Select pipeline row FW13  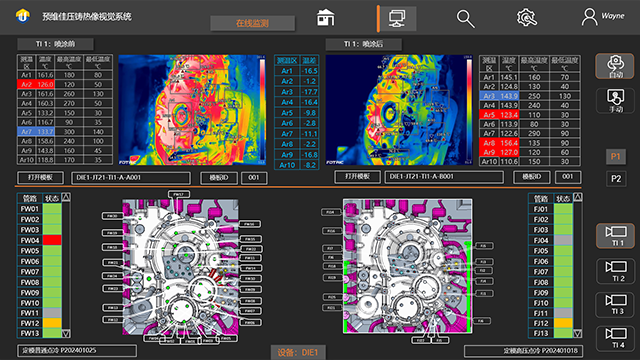[39, 333]
